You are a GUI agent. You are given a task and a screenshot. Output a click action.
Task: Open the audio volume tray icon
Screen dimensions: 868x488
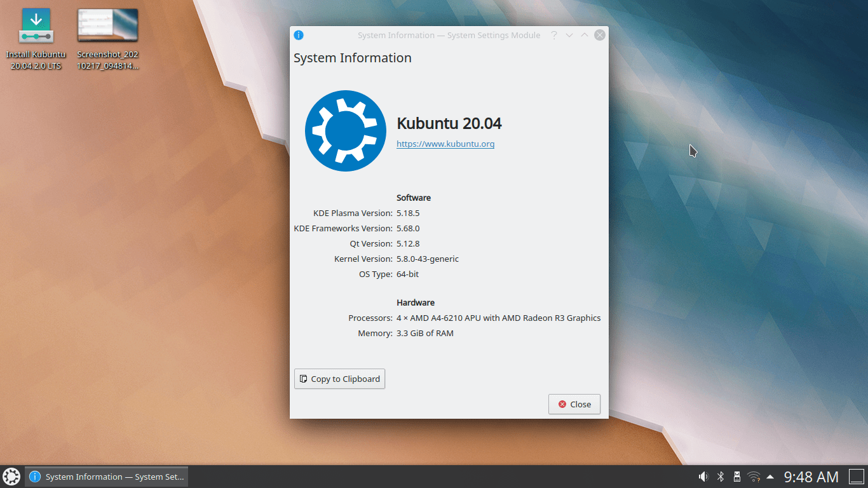click(703, 477)
